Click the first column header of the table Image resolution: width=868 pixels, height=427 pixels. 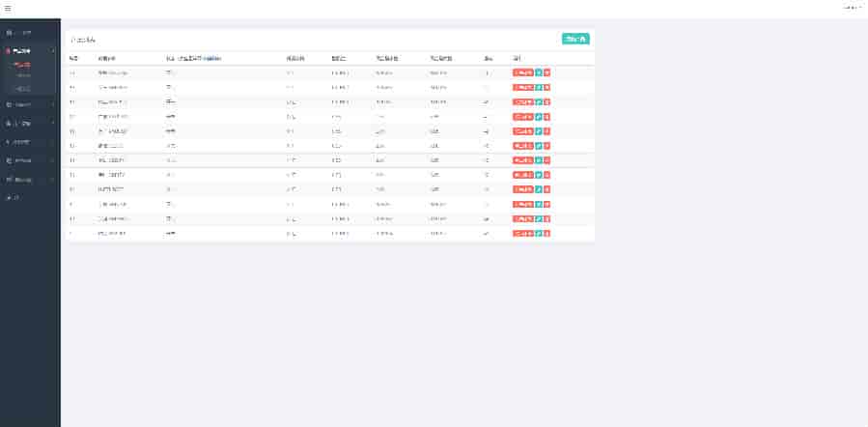[73, 58]
